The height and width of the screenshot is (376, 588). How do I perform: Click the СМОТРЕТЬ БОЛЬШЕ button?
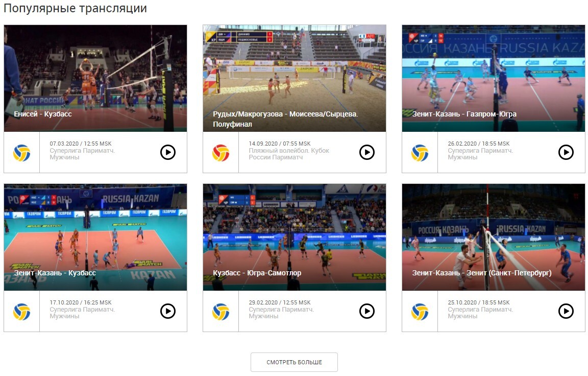coord(294,362)
